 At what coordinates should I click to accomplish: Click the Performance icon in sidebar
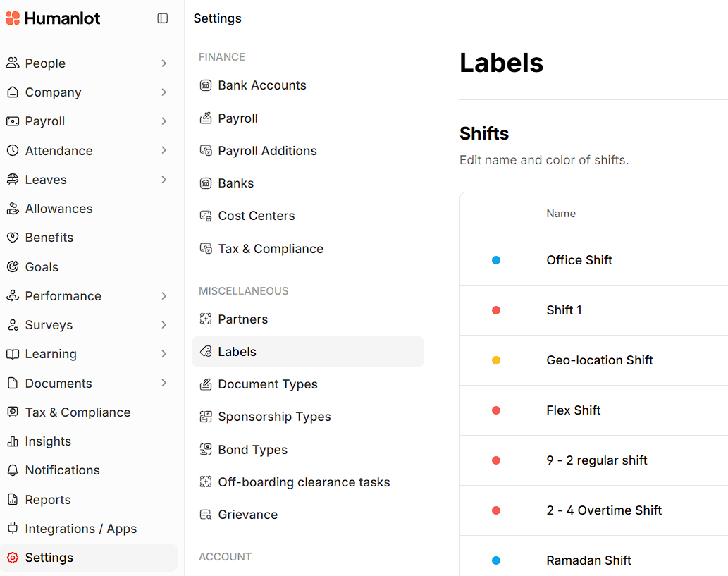coord(13,295)
